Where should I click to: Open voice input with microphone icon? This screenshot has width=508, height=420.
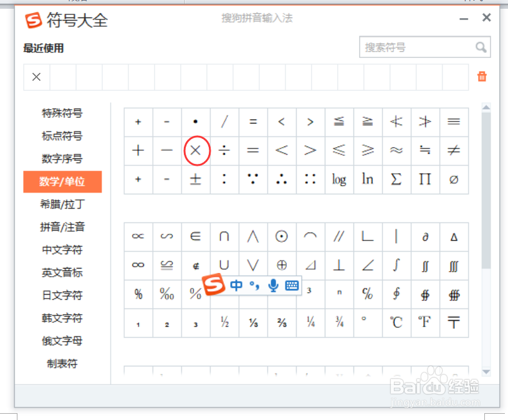pyautogui.click(x=272, y=285)
